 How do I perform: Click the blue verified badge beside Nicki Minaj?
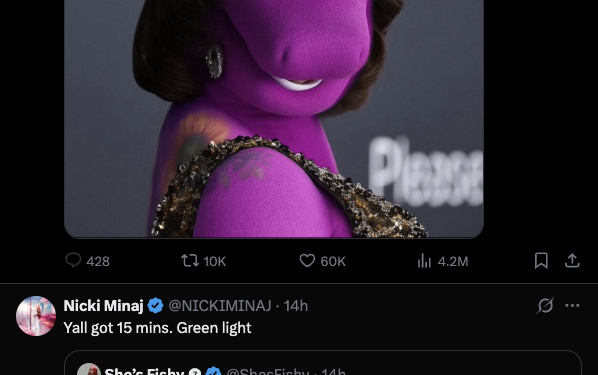click(x=155, y=306)
